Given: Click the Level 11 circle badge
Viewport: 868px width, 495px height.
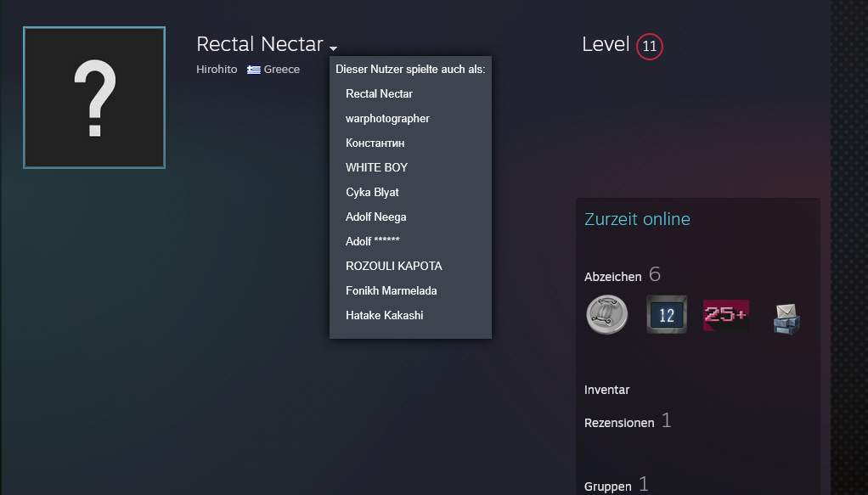Looking at the screenshot, I should (x=650, y=47).
